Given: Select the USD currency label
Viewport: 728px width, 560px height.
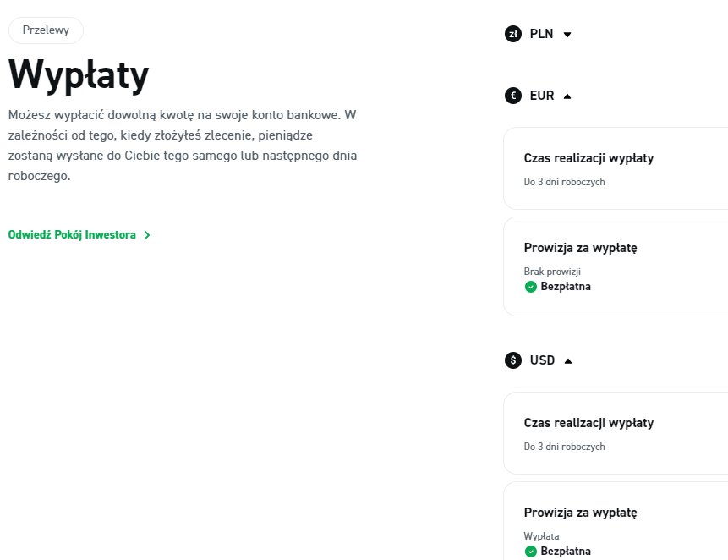Looking at the screenshot, I should pyautogui.click(x=542, y=360).
